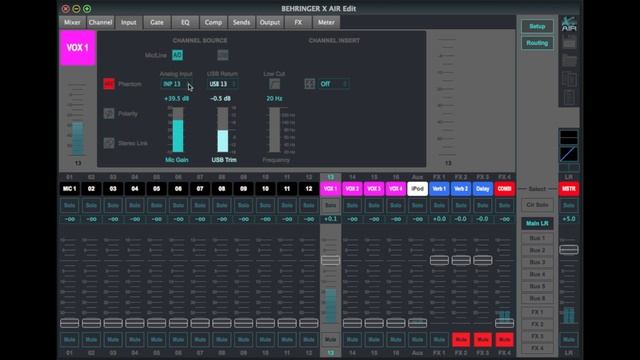The width and height of the screenshot is (640, 360).
Task: Click the Verb 1 FX 1 fader handle
Action: (x=439, y=260)
